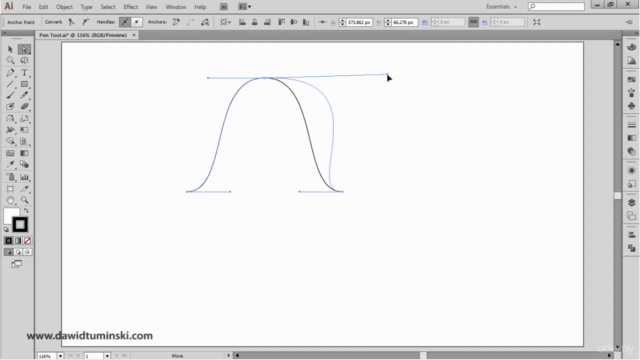Convert anchor points to corner

[x=71, y=22]
